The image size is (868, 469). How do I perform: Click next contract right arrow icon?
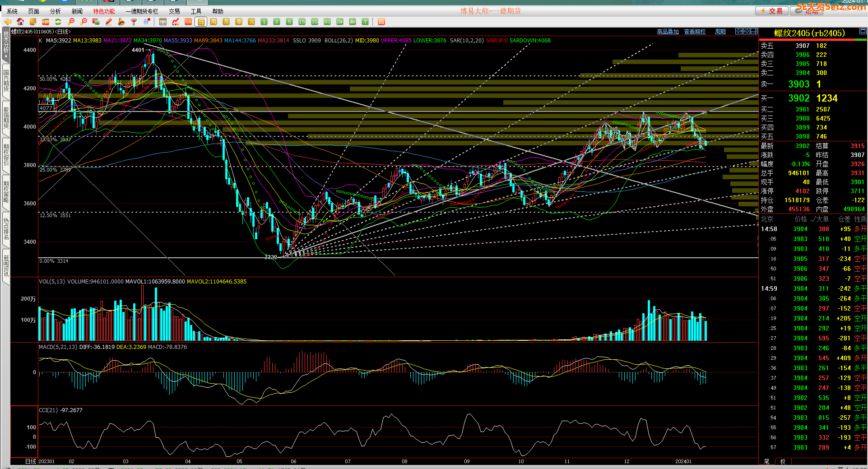746,31
